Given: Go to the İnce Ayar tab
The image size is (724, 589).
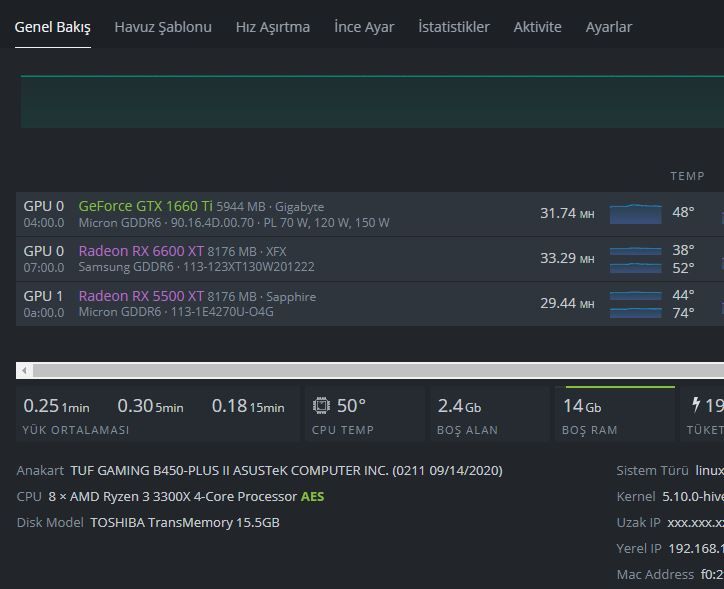Looking at the screenshot, I should (x=364, y=27).
